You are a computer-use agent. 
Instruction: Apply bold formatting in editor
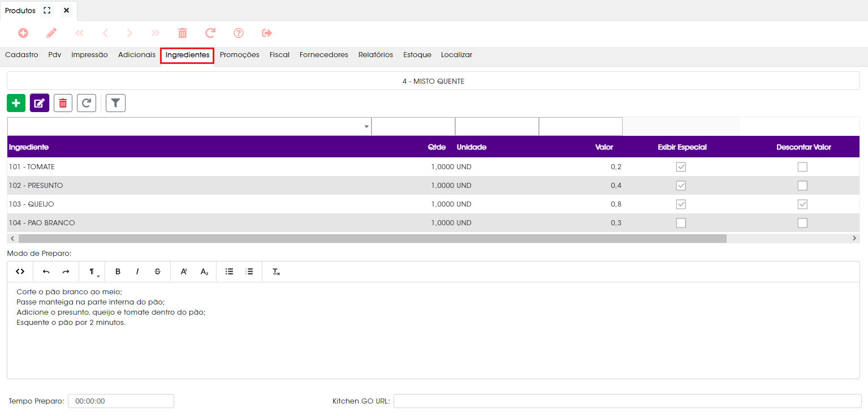tap(118, 272)
